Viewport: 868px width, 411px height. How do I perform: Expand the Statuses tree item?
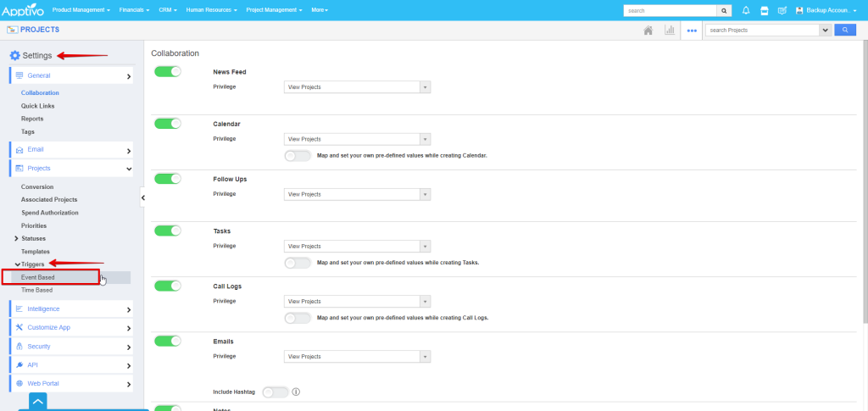pyautogui.click(x=17, y=239)
